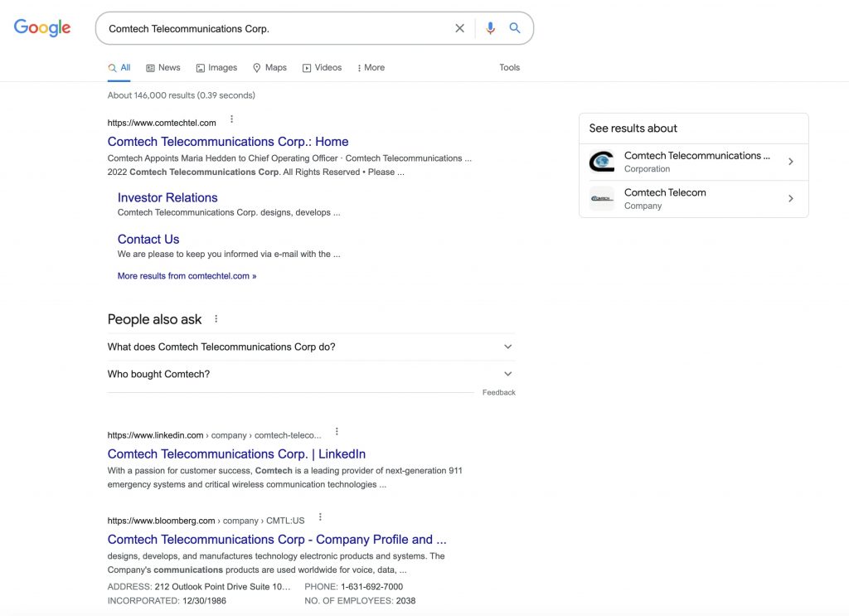Click the https://www.comtechtel.com URL text
Screen dimensions: 849x616
[x=162, y=123]
